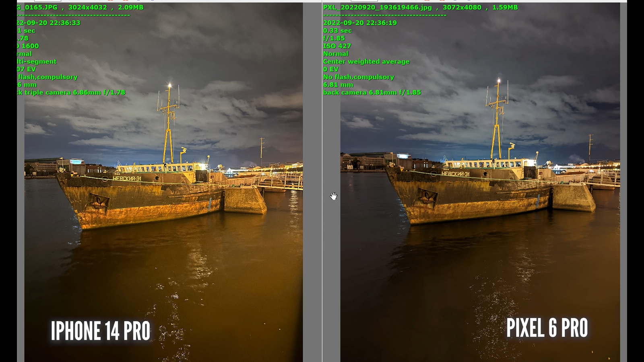Click the 2022-09-20 22:36:19 timestamp

[360, 23]
